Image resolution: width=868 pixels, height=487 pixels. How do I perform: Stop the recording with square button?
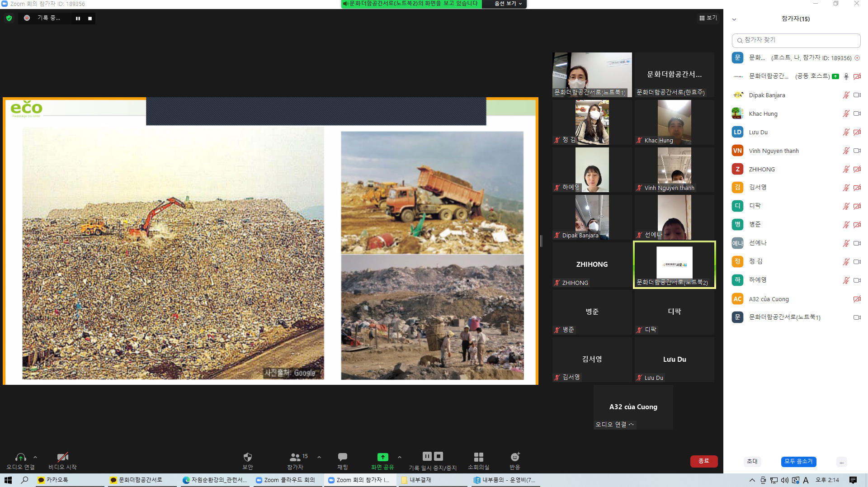[x=90, y=19]
